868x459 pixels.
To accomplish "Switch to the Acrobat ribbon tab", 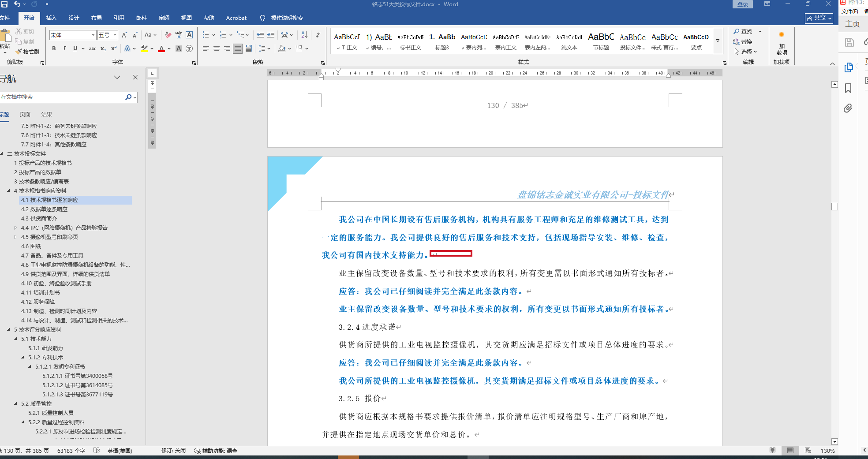I will 236,18.
